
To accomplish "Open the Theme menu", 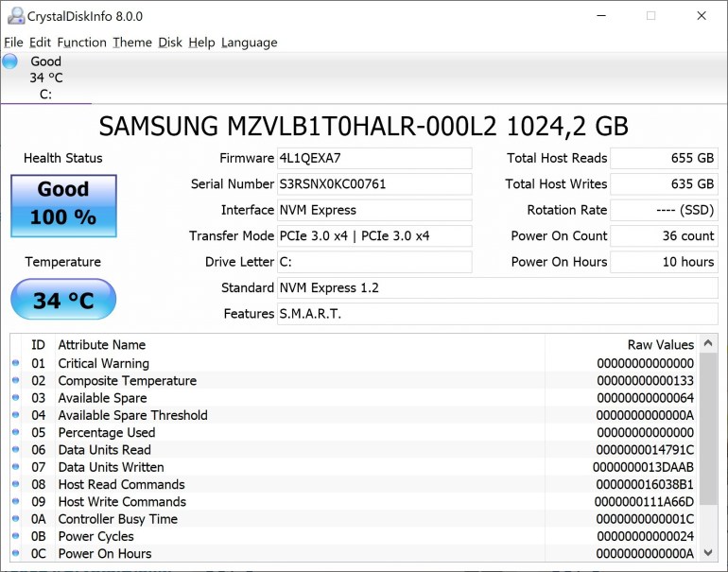I will coord(132,43).
